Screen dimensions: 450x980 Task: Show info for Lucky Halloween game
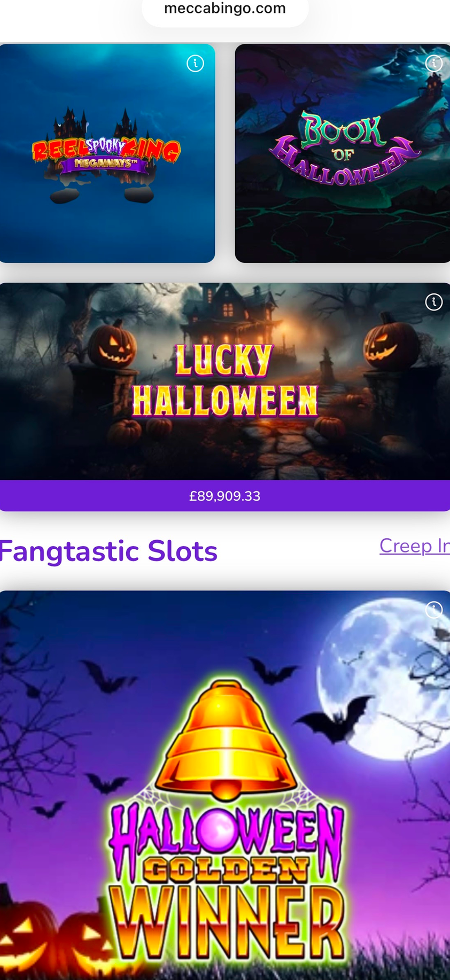pyautogui.click(x=433, y=302)
